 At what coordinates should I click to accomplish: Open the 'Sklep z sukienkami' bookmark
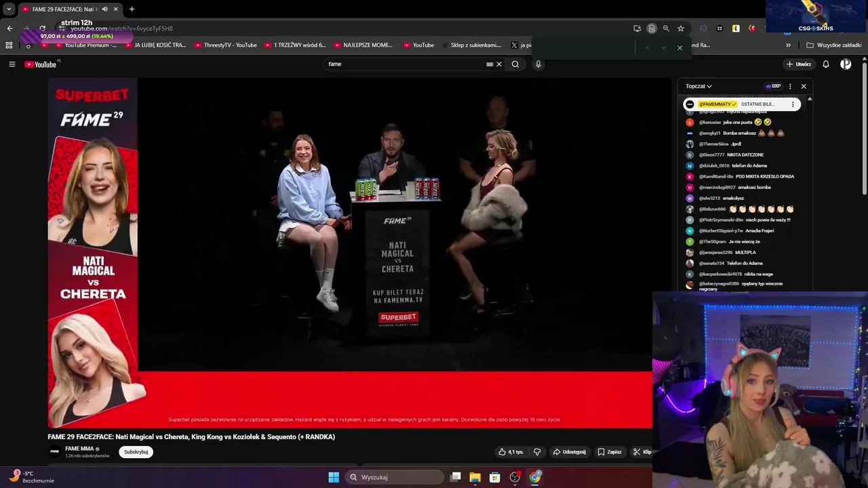(x=472, y=45)
